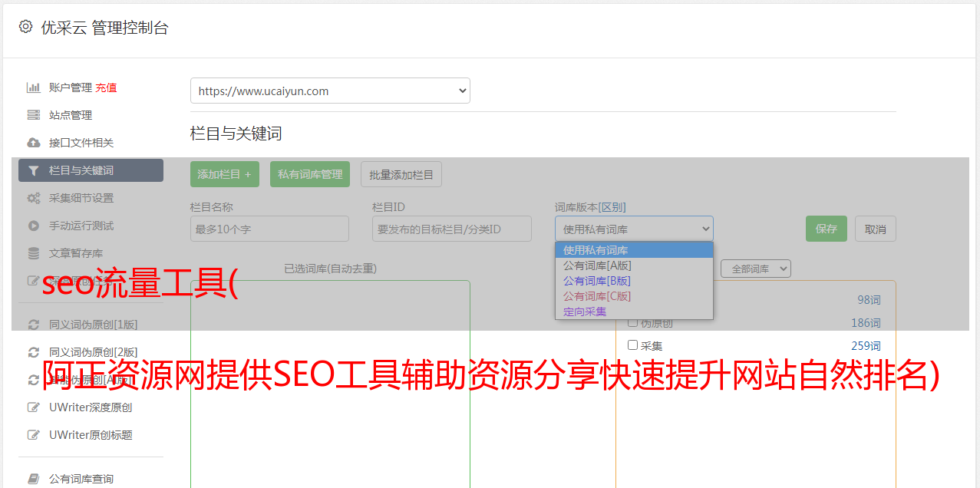Viewport: 980px width, 488px height.
Task: Select the blue 公有词库[B版] option
Action: 634,281
